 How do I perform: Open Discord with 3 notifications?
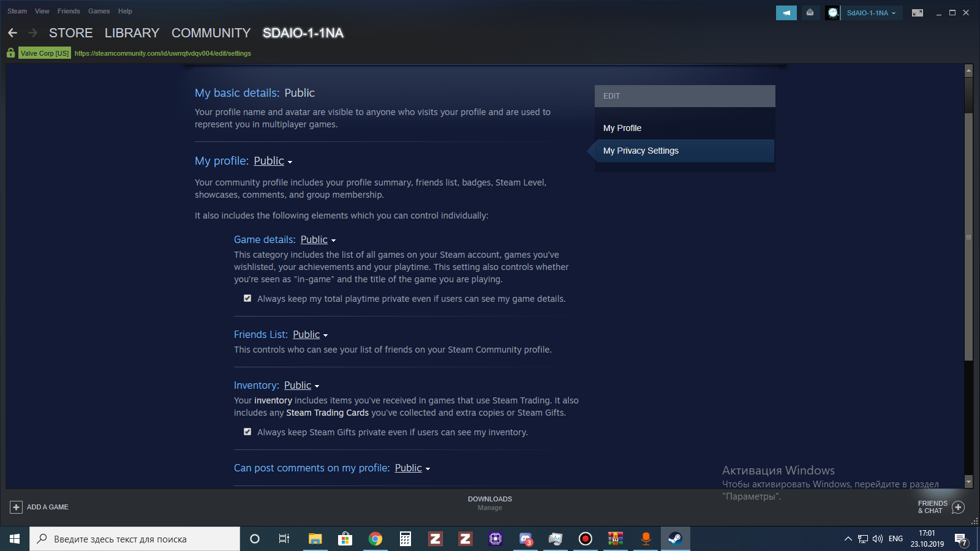(526, 539)
